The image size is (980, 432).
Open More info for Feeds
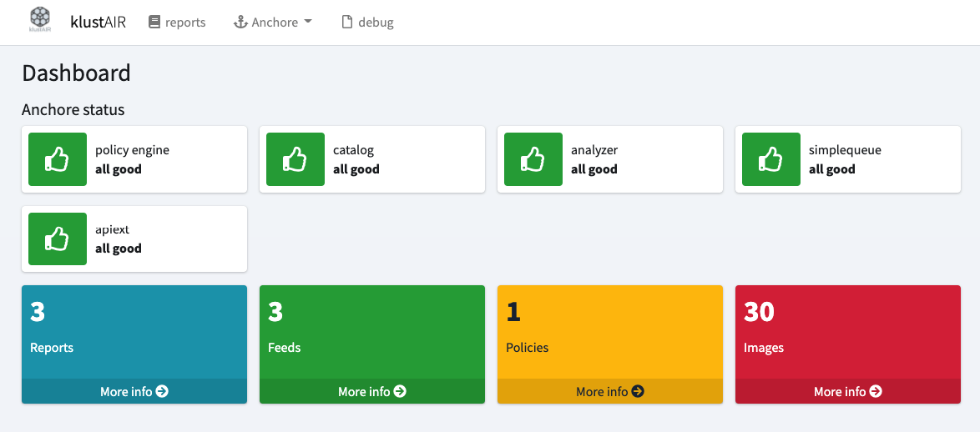tap(371, 391)
